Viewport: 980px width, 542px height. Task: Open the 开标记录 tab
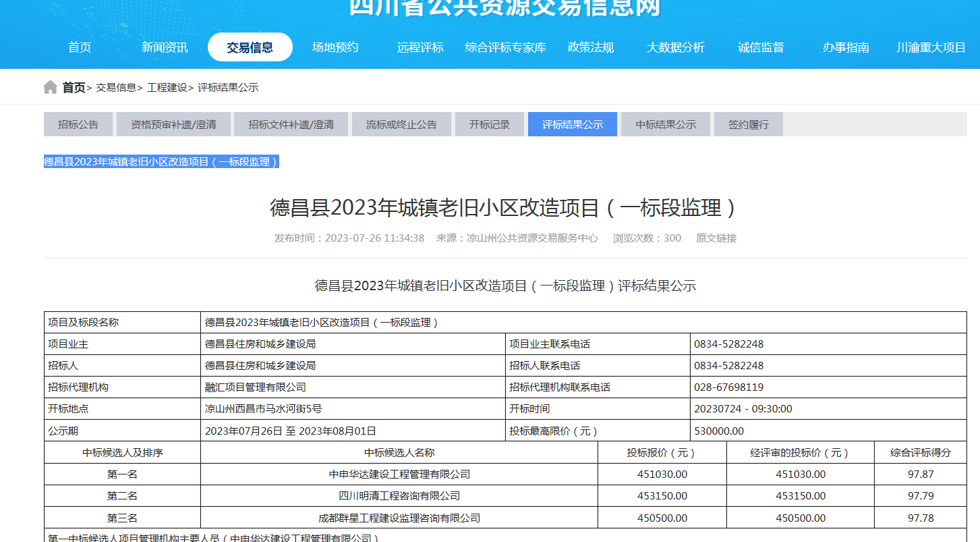pos(490,125)
